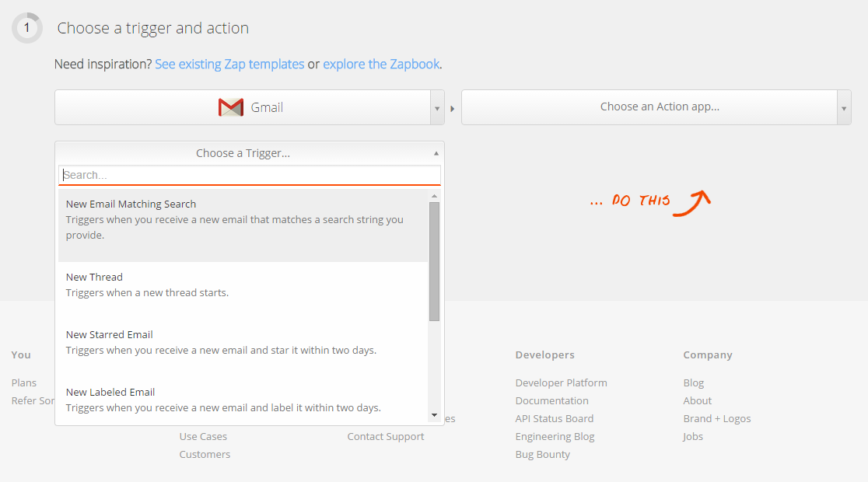Image resolution: width=868 pixels, height=482 pixels.
Task: Open the Company Blog link
Action: point(694,383)
